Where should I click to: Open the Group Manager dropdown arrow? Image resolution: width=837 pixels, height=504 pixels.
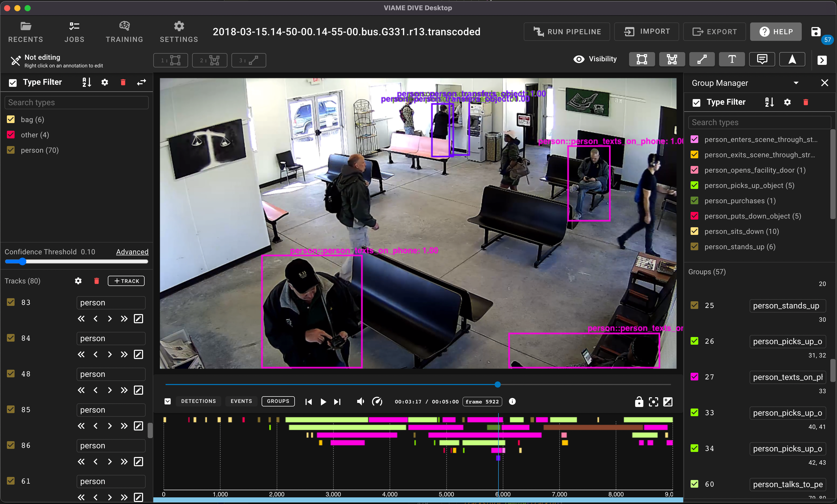(x=796, y=83)
